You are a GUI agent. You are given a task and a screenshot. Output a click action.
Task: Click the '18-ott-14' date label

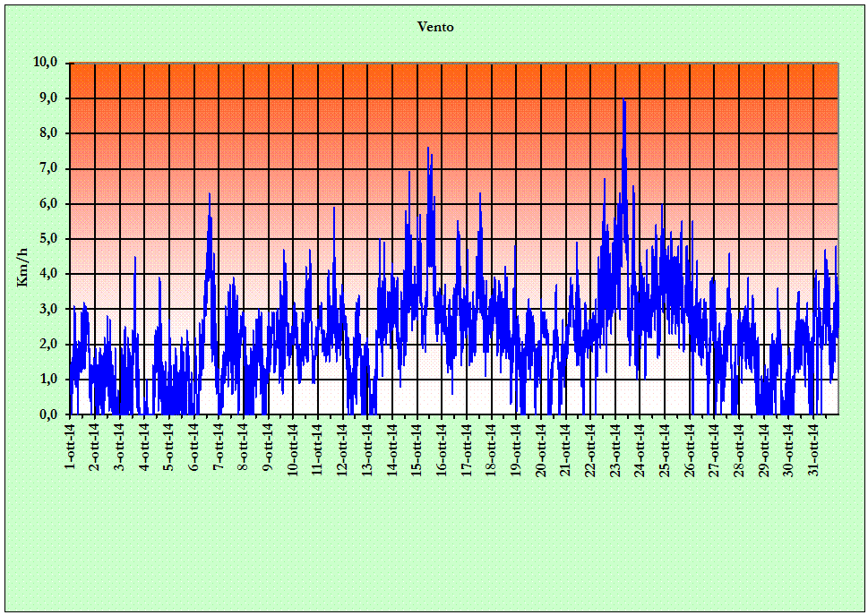tap(492, 449)
